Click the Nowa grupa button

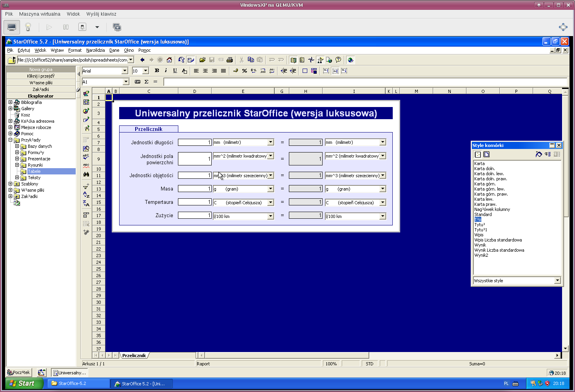41,69
